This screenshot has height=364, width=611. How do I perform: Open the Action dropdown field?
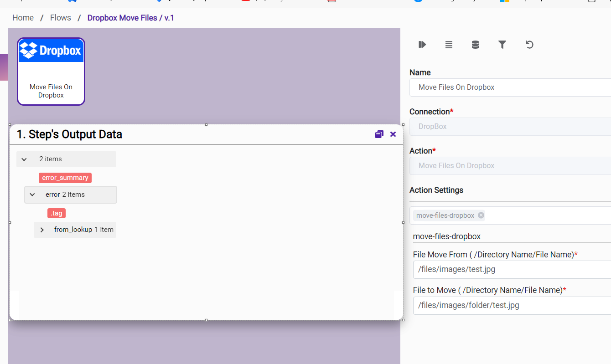click(510, 166)
